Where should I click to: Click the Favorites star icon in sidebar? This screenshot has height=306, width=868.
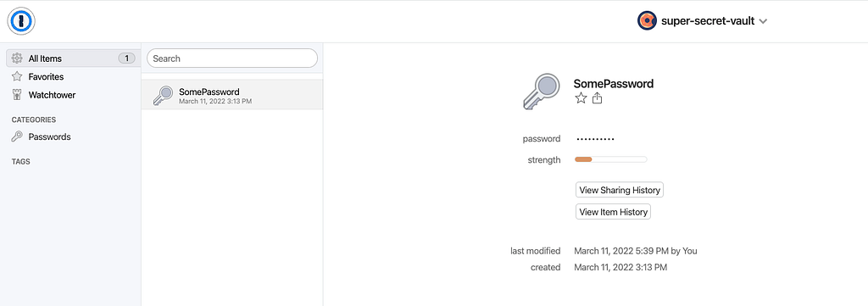[17, 76]
